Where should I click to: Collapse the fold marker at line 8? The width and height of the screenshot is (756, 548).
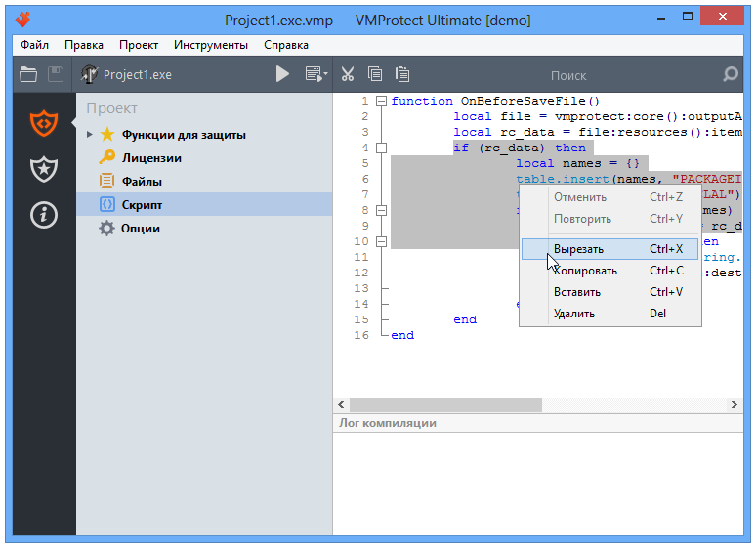(x=381, y=210)
